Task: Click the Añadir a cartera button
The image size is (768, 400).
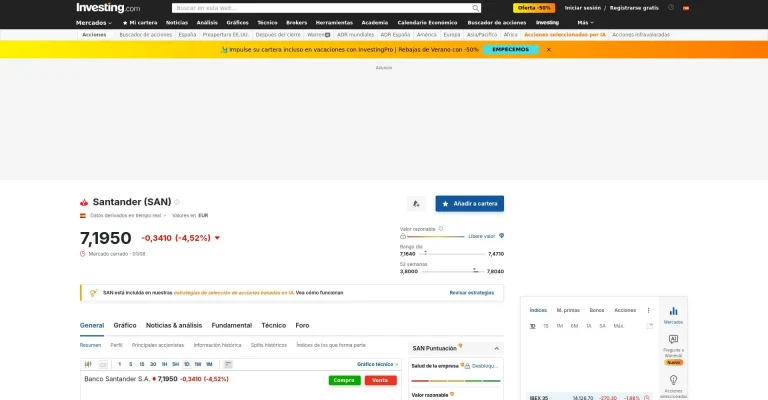Action: point(470,204)
